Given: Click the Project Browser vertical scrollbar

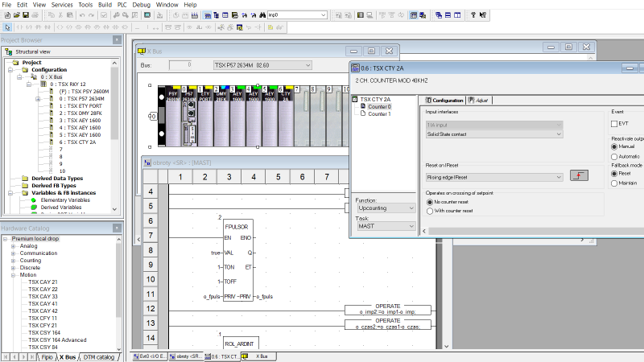Looking at the screenshot, I should tap(114, 136).
